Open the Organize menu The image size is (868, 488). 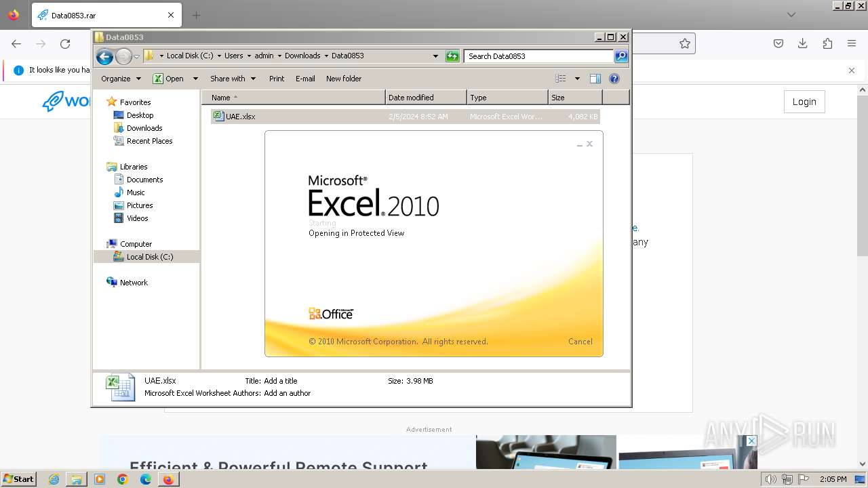click(x=121, y=79)
